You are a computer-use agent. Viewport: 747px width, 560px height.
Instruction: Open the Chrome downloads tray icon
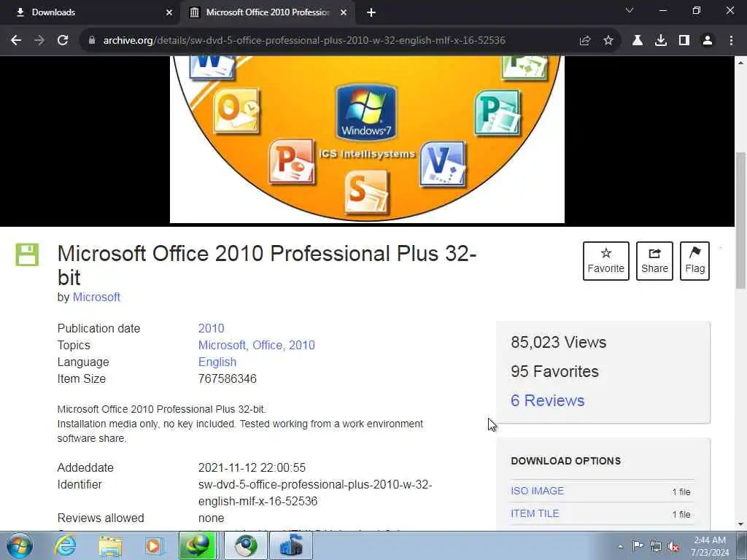tap(661, 41)
